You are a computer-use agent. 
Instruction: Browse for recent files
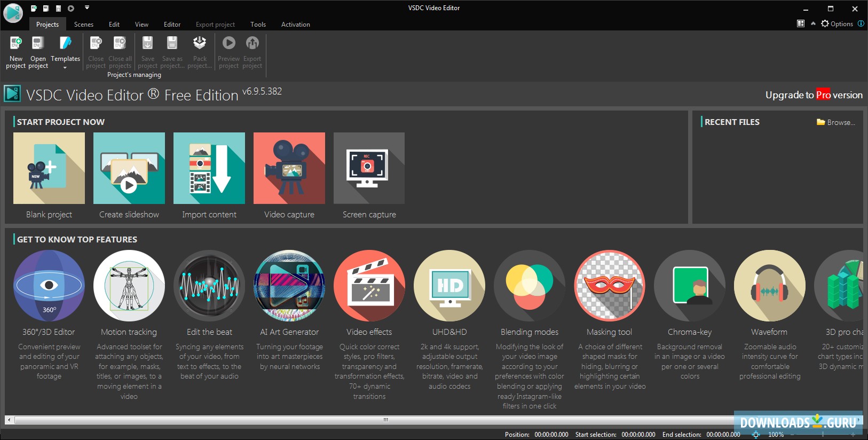(x=836, y=122)
